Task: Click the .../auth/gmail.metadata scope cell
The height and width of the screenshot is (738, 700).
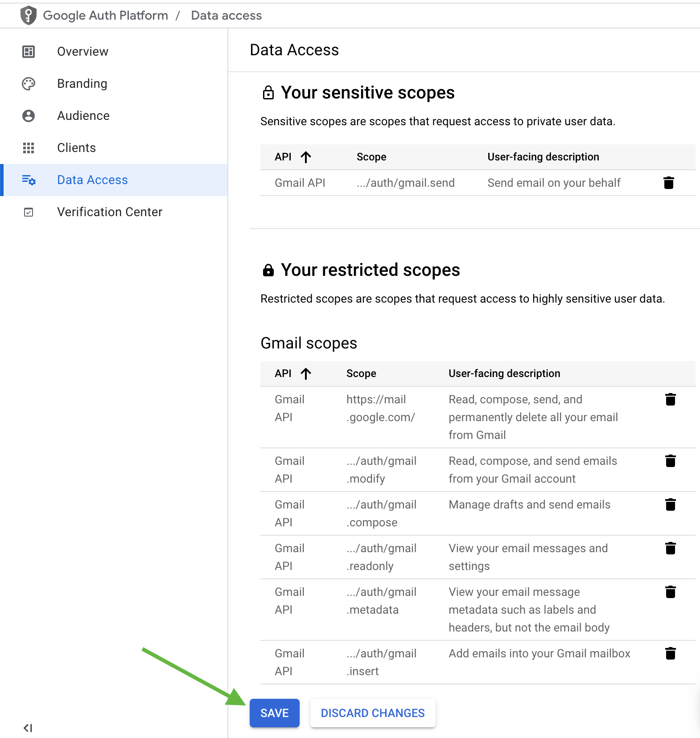Action: (382, 601)
